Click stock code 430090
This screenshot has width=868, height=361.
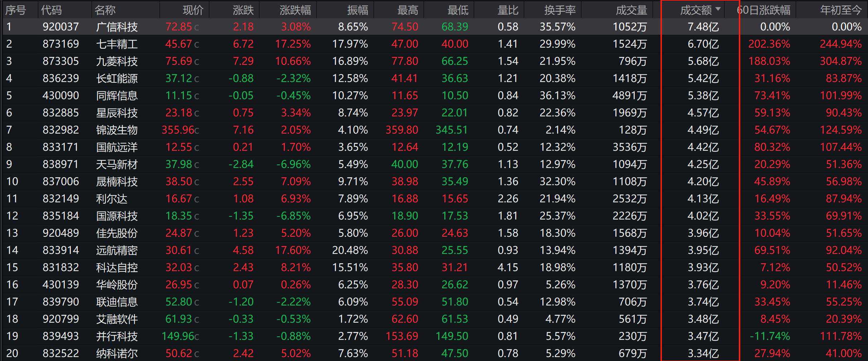[61, 96]
